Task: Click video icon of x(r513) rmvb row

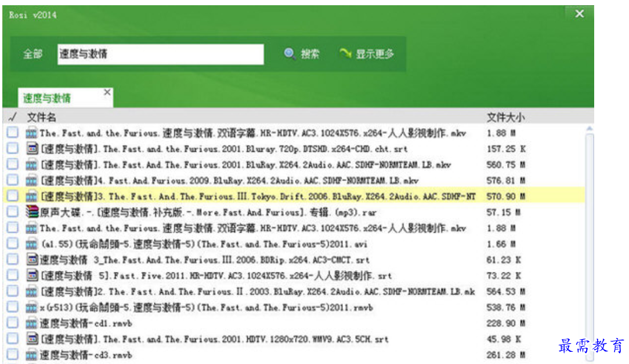Action: tap(32, 307)
